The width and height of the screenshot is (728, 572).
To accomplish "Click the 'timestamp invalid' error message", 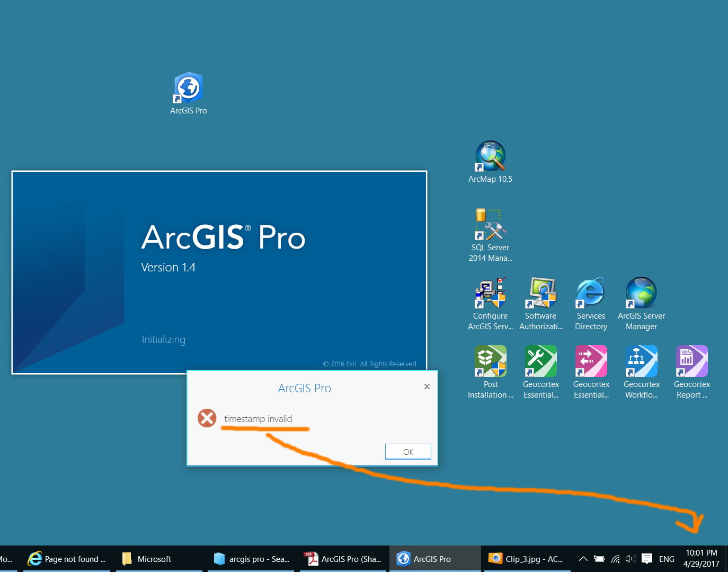I will [x=258, y=419].
